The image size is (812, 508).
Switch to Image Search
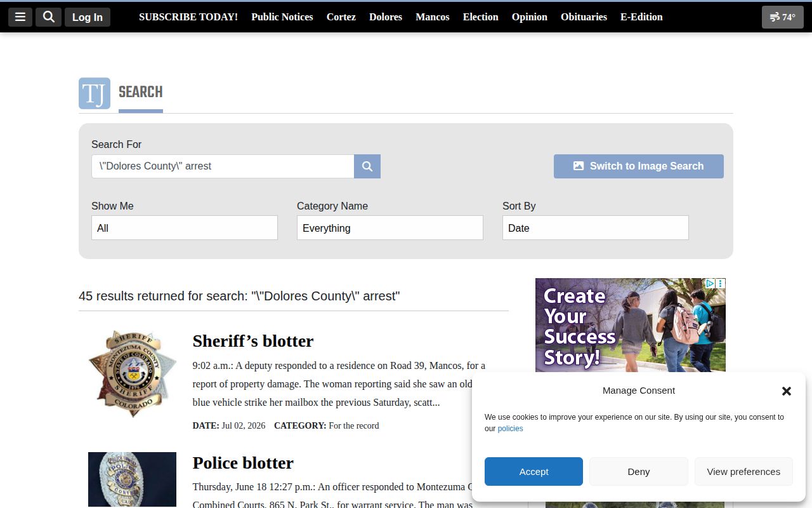[639, 166]
